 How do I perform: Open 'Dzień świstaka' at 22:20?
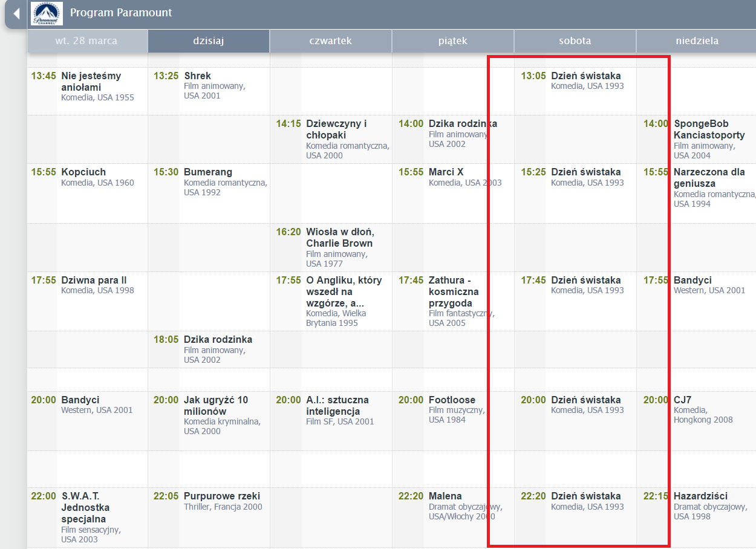[x=586, y=496]
